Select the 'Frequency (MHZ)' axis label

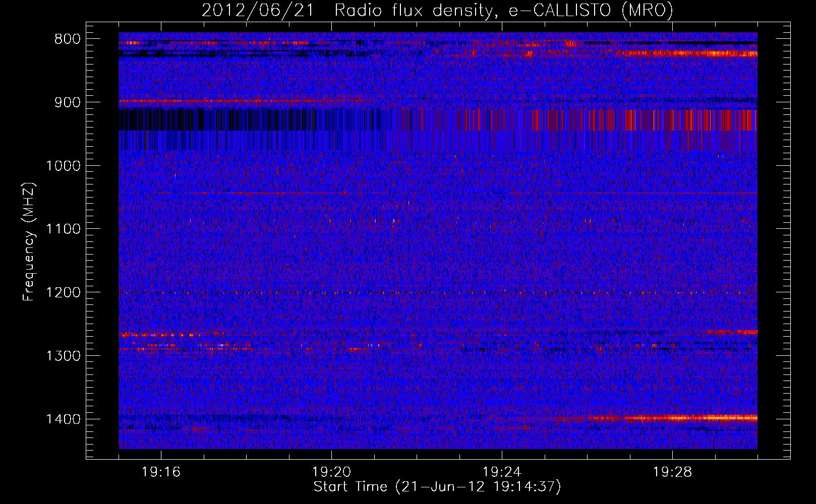pos(29,241)
